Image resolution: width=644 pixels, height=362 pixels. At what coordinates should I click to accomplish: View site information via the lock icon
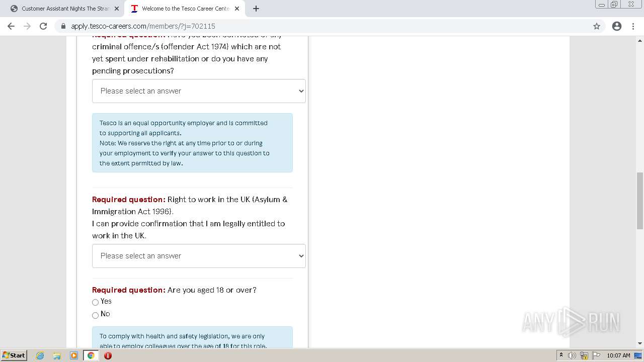click(63, 26)
